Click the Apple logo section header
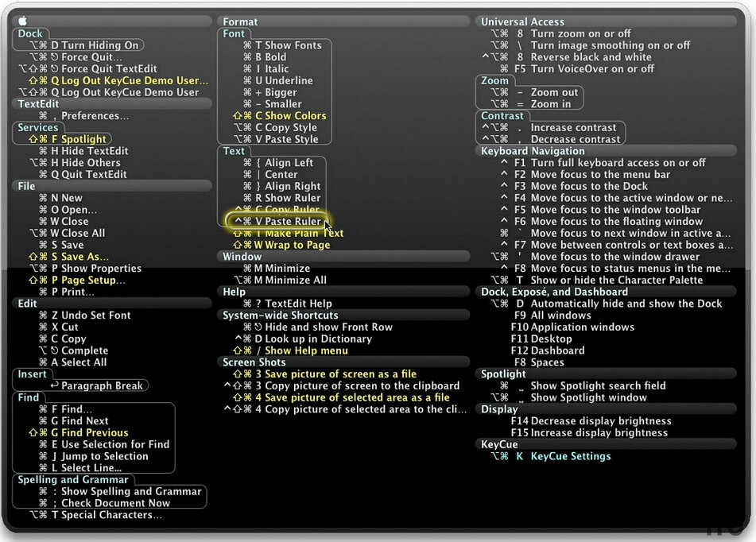The width and height of the screenshot is (756, 542). [x=112, y=21]
